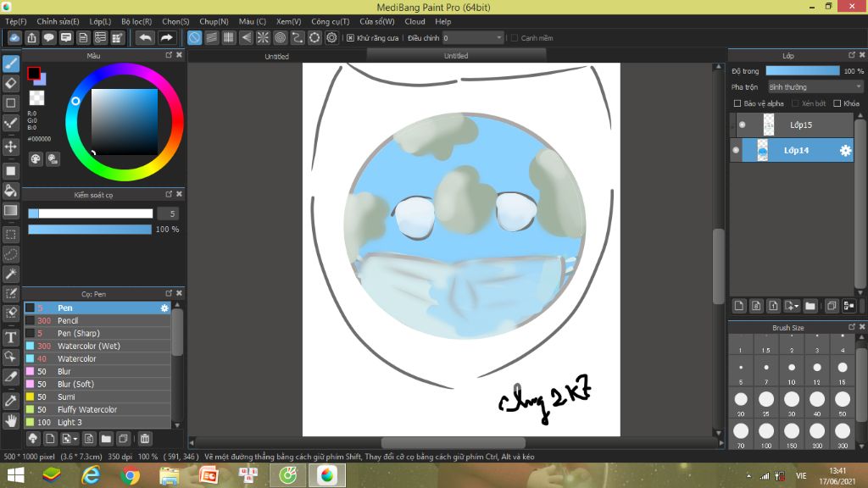
Task: Select the Gradient tool
Action: click(x=10, y=210)
